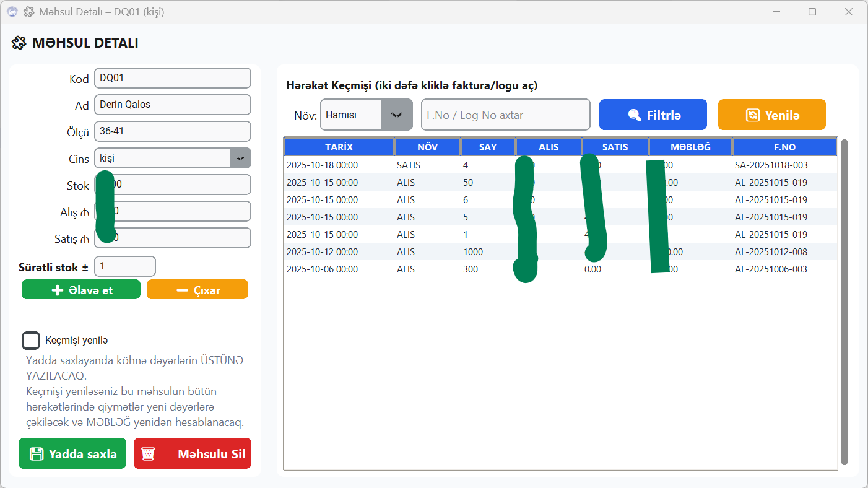Click the refresh icon on Yenilə button
The height and width of the screenshot is (488, 868).
click(x=752, y=115)
